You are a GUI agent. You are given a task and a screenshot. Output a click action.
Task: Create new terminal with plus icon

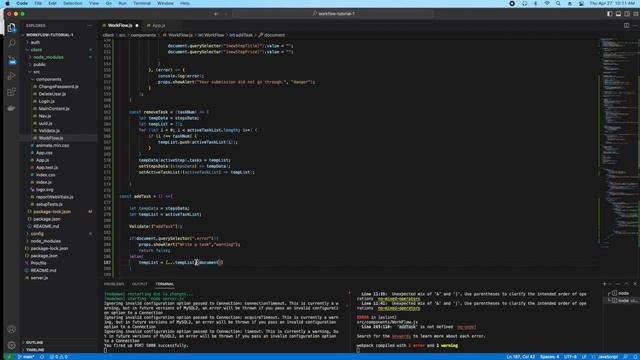[604, 284]
